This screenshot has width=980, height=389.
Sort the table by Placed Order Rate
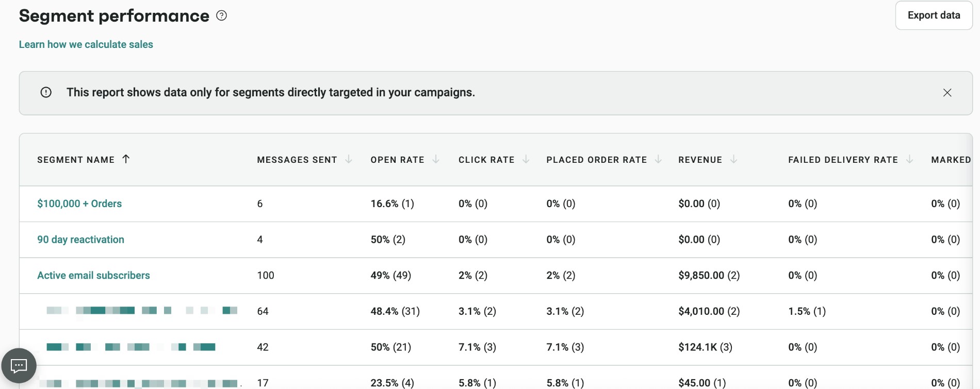659,159
